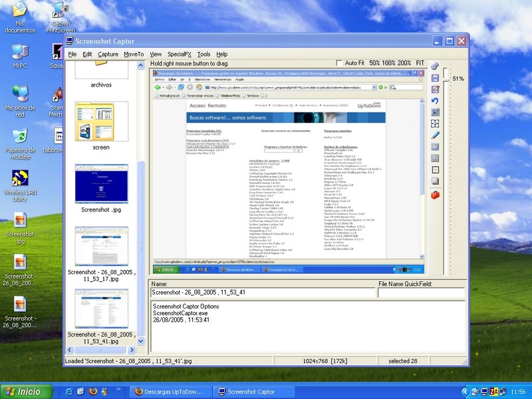Set zoom to 100%
532x399 pixels.
pos(389,63)
